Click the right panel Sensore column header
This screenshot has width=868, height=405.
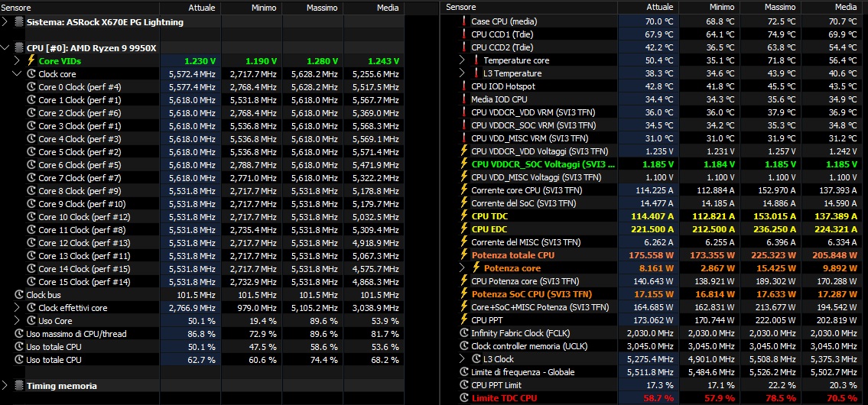(x=530, y=8)
